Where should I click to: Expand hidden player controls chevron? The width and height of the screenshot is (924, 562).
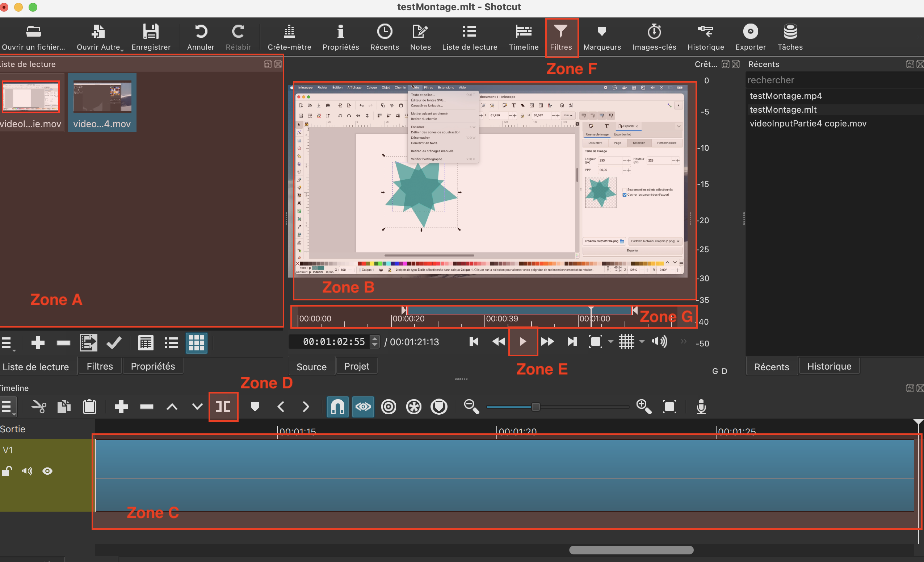684,341
